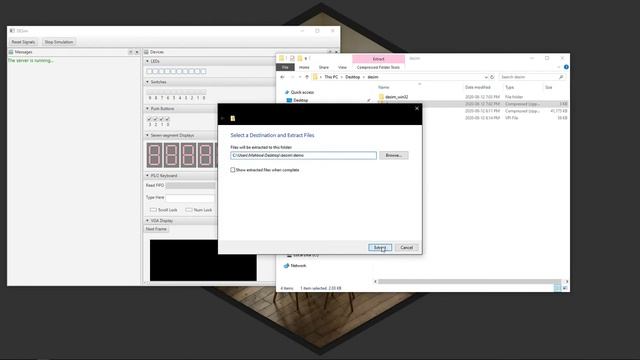
Task: Open the View ribbon tab
Action: click(342, 67)
